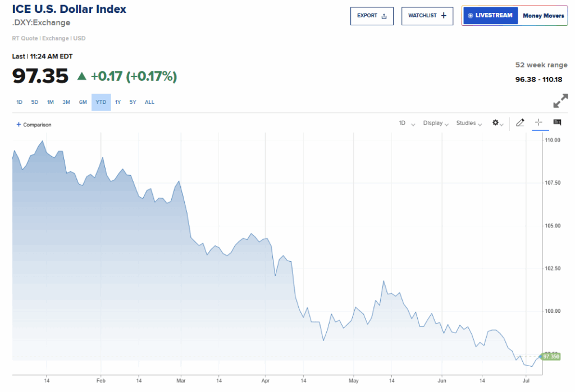Toggle the crosshair cursor tool
575x392 pixels.
pos(539,122)
